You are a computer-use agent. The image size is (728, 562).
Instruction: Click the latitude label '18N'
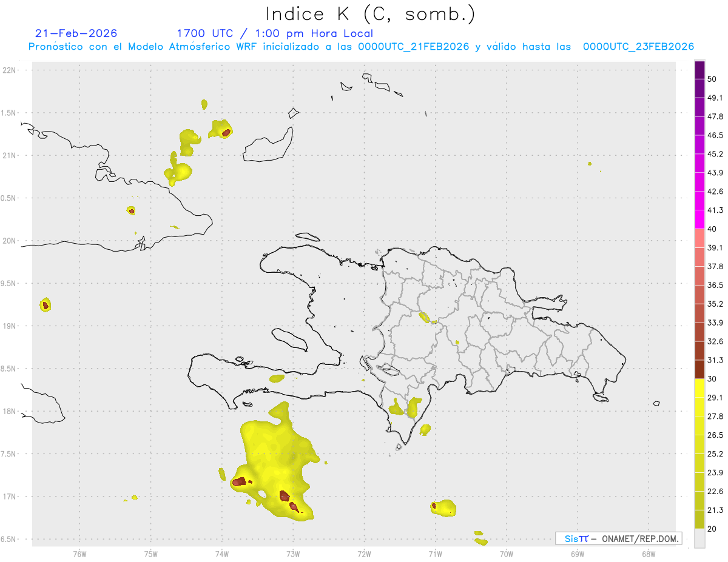click(x=9, y=412)
